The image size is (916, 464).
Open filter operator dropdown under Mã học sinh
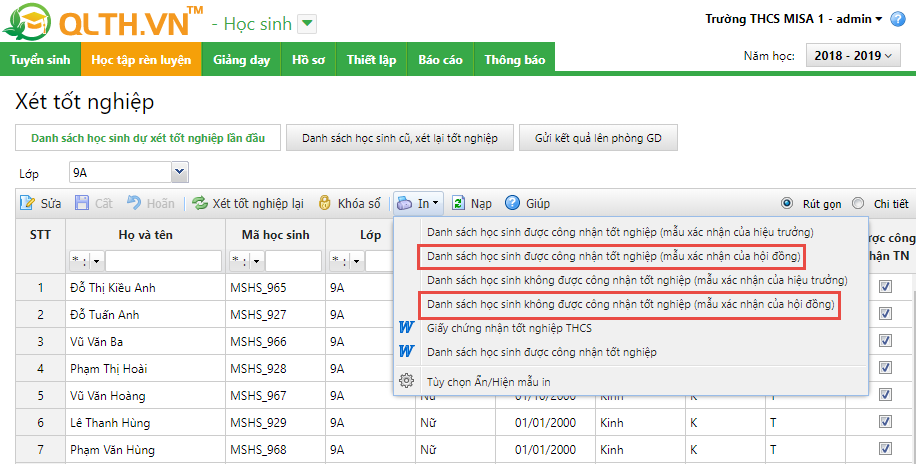(247, 261)
